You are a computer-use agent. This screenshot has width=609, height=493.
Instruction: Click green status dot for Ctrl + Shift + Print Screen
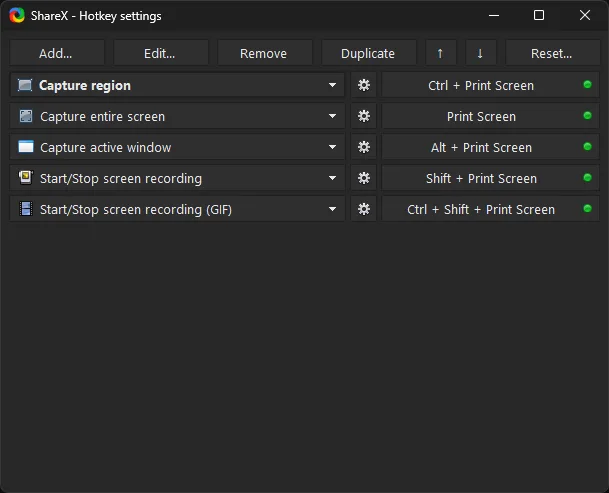click(x=587, y=209)
